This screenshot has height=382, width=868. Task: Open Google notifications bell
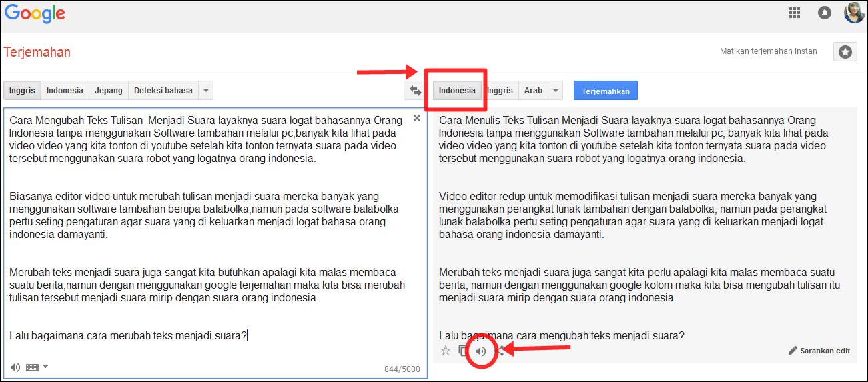click(x=825, y=13)
